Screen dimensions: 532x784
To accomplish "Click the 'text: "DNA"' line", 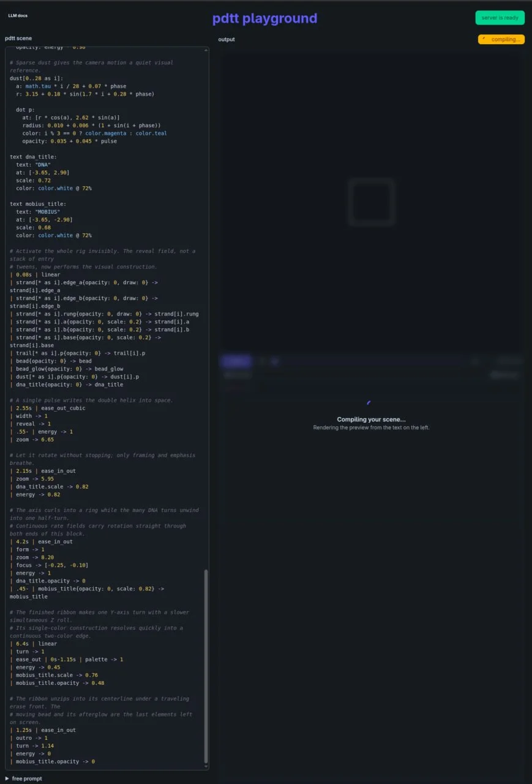I will [33, 165].
